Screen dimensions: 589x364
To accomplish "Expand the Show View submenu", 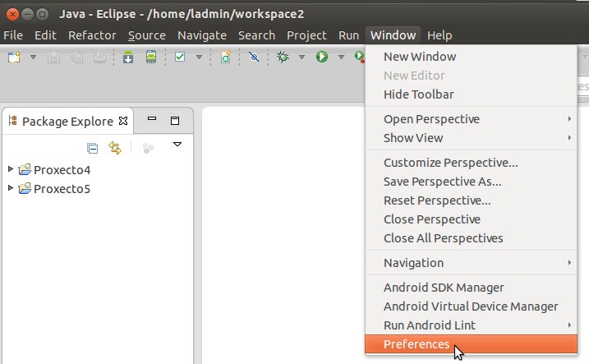I will pyautogui.click(x=471, y=138).
